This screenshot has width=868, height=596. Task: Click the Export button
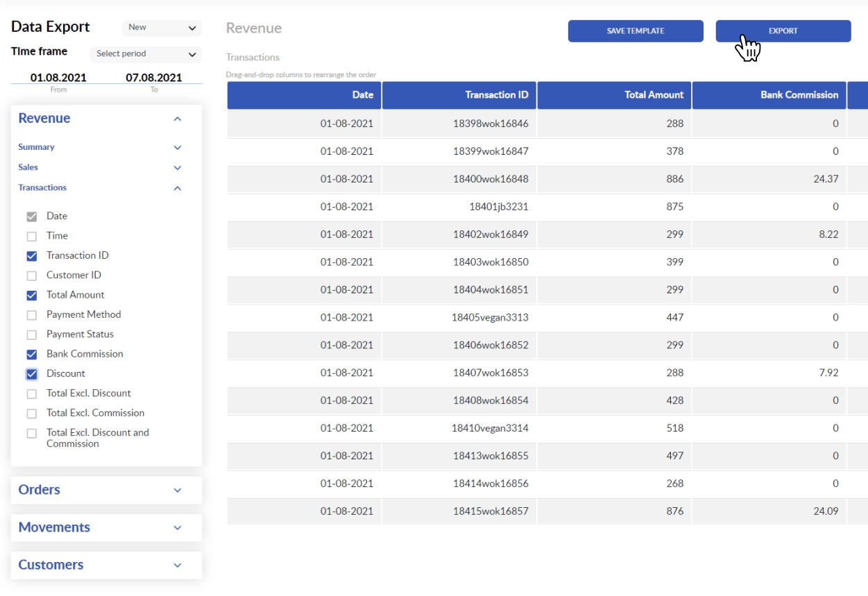783,31
